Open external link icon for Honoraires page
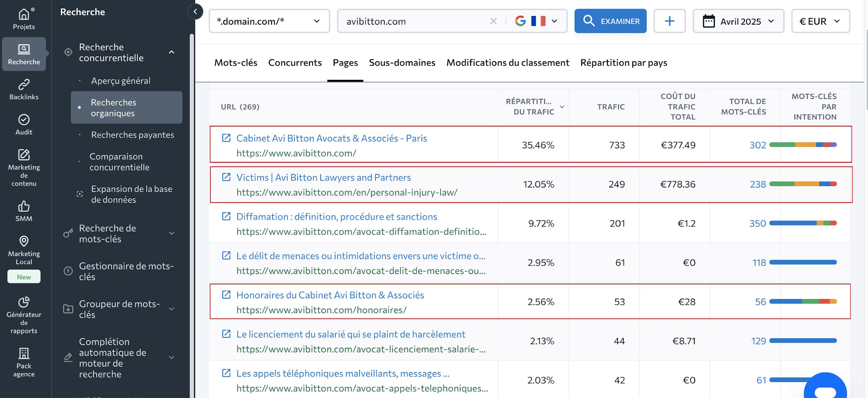Image resolution: width=868 pixels, height=398 pixels. pyautogui.click(x=226, y=295)
